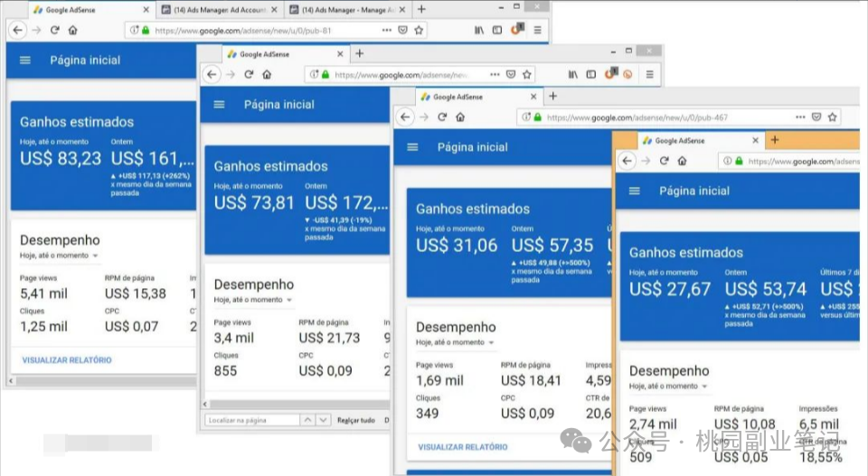Bookmark page star in second browser window

coord(527,74)
